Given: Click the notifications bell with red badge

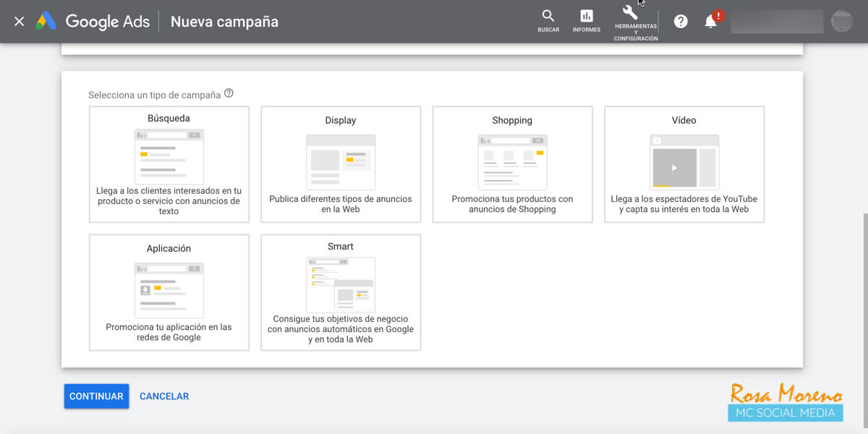Looking at the screenshot, I should pyautogui.click(x=710, y=21).
